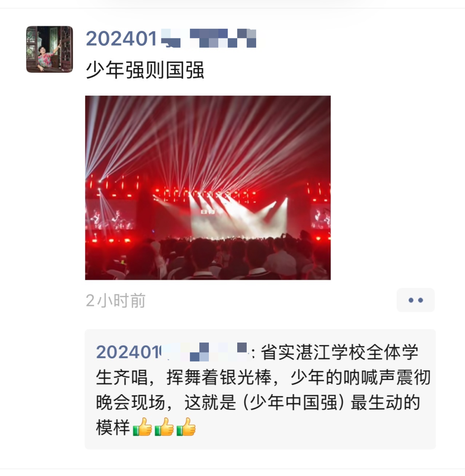Screen dimensions: 465x476
Task: View the red concert stage photo
Action: coord(208,188)
